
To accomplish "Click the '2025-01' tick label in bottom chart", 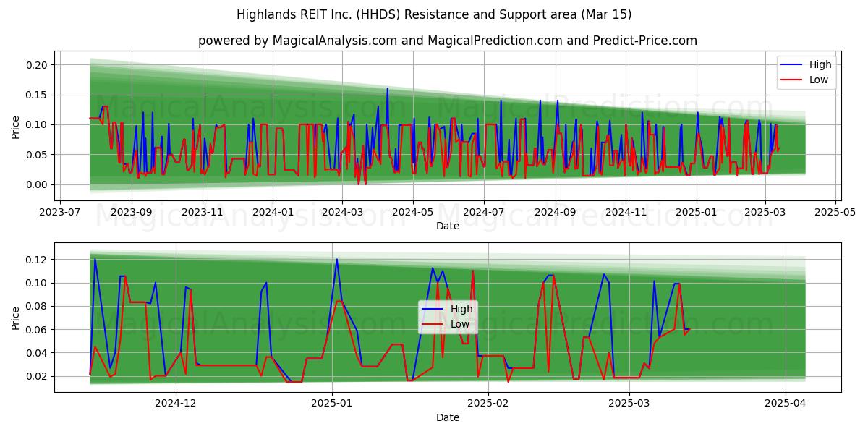I will (x=332, y=404).
